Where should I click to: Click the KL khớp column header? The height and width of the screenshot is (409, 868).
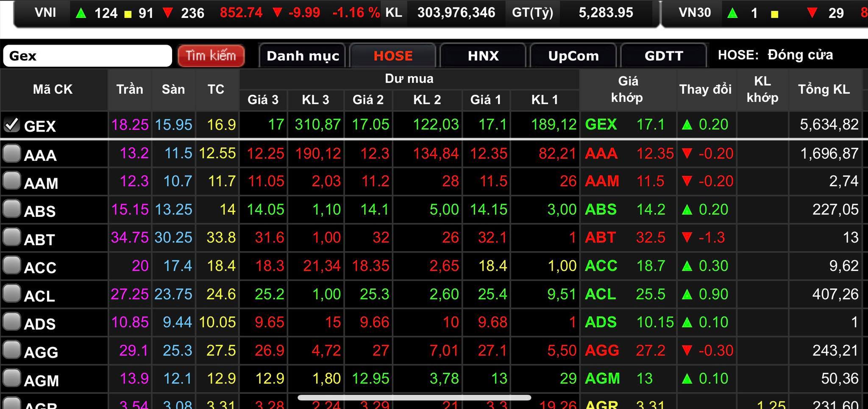[762, 90]
